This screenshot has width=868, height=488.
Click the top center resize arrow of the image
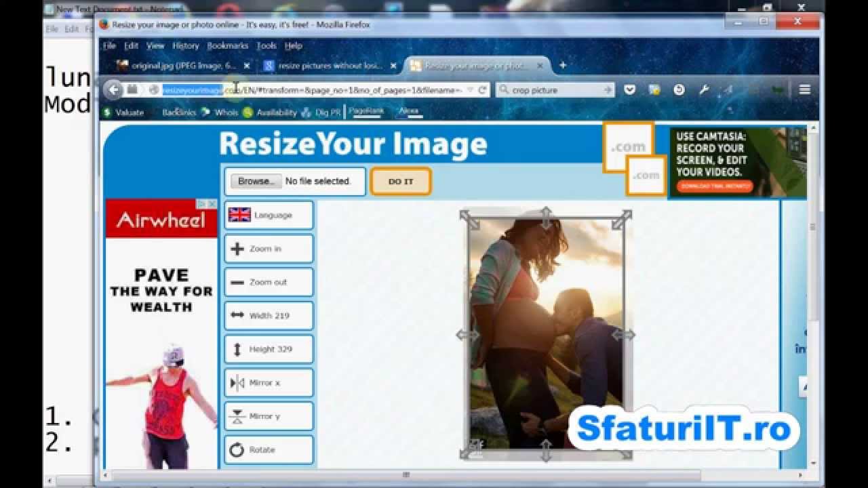pyautogui.click(x=546, y=218)
